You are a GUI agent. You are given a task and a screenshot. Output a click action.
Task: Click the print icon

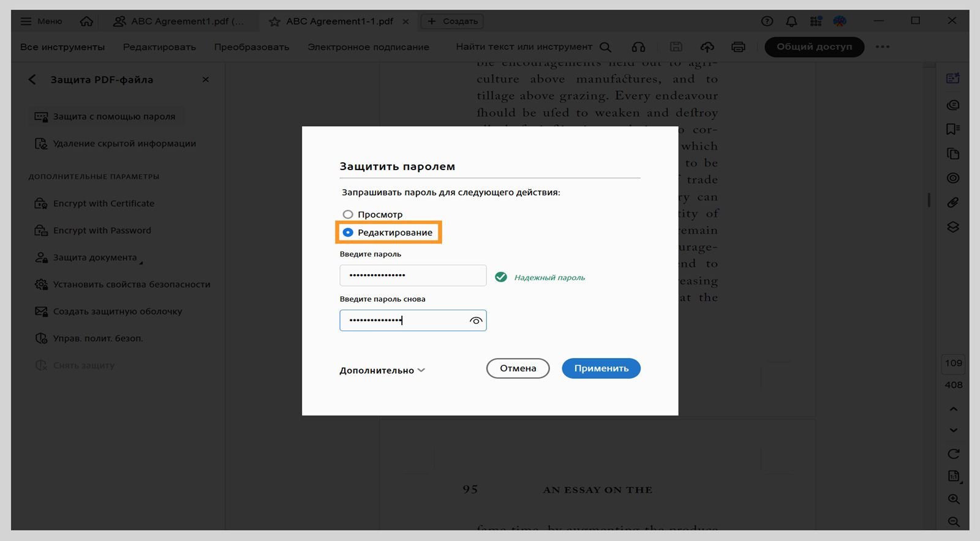coord(739,47)
